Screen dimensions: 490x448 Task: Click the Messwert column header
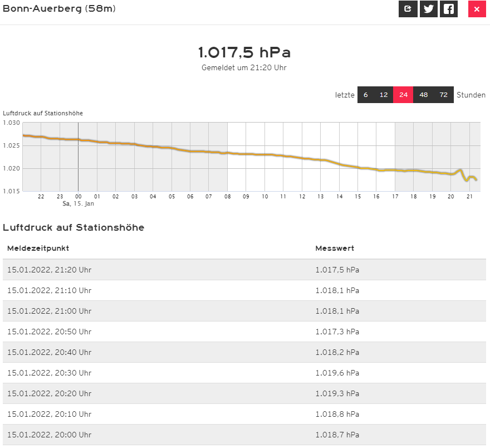pos(334,249)
